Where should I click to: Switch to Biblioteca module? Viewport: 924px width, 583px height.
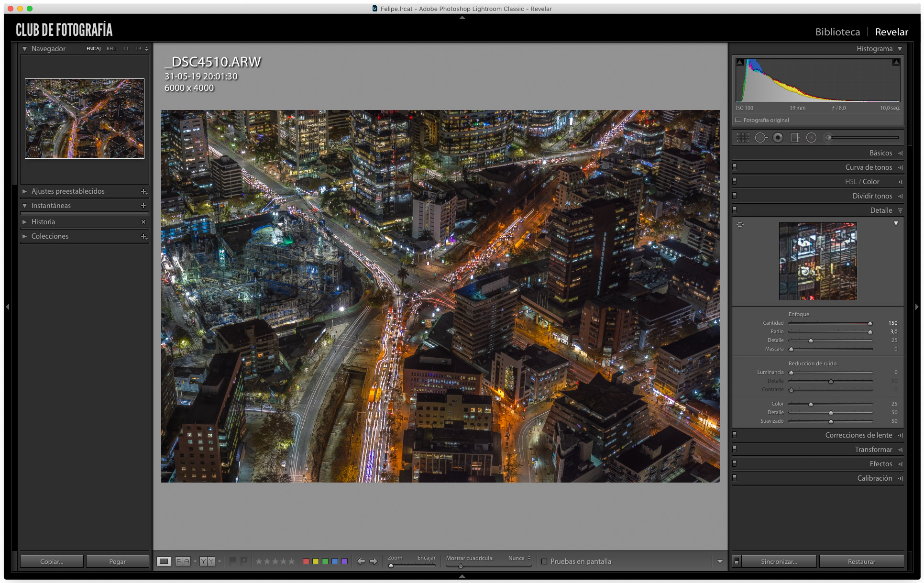pos(837,32)
